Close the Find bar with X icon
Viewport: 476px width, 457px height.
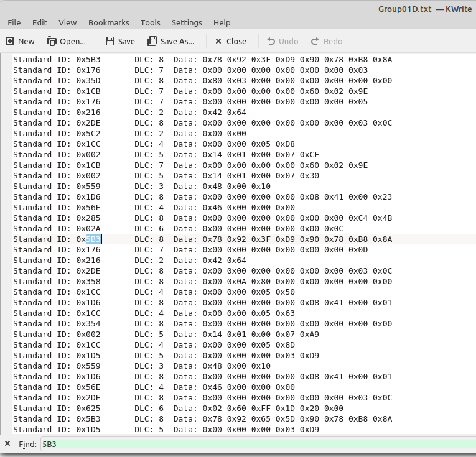pos(7,444)
